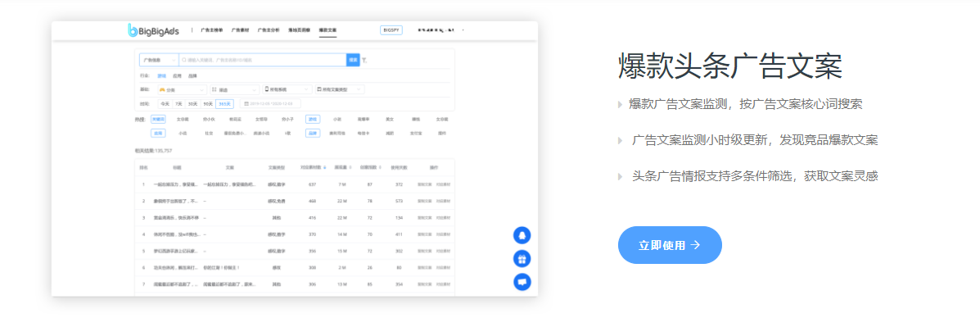Image resolution: width=980 pixels, height=327 pixels.
Task: Select the 30天 time range
Action: pyautogui.click(x=192, y=104)
